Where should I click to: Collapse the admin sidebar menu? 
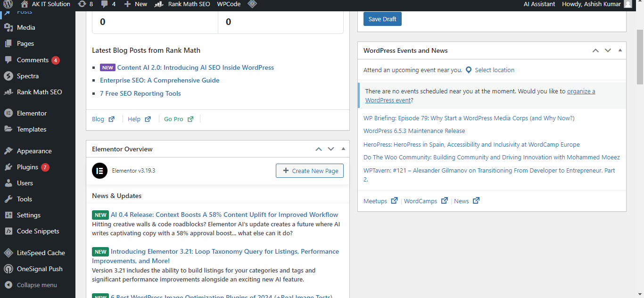click(38, 285)
